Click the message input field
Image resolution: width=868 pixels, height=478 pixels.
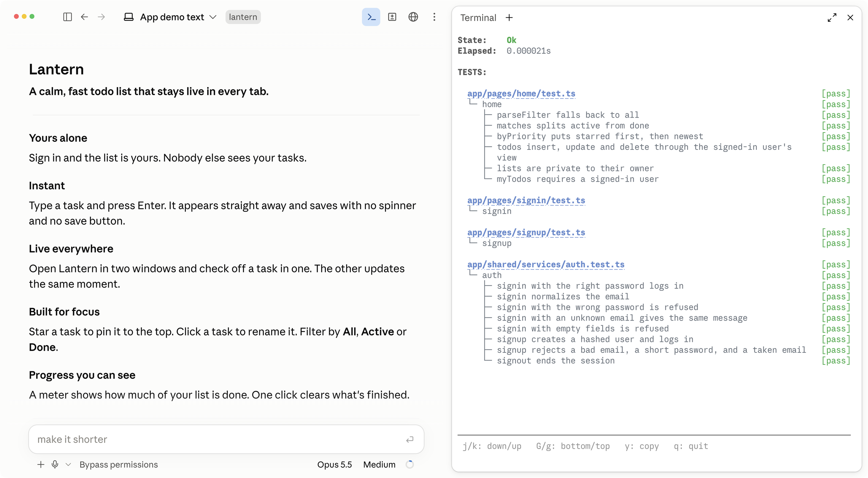(226, 439)
